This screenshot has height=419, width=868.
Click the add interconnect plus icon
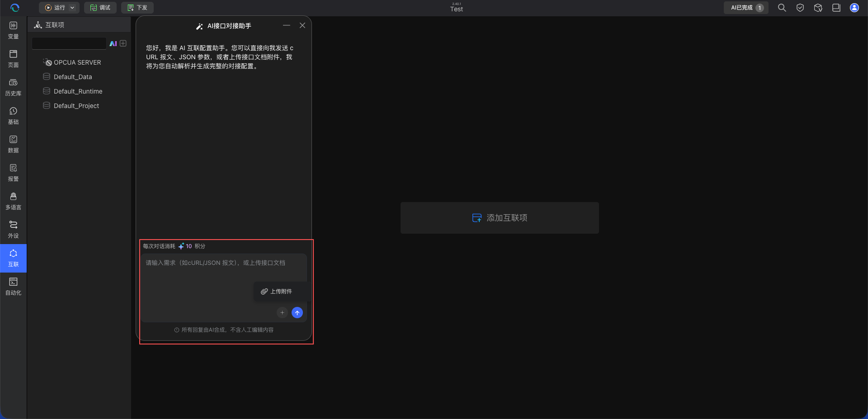click(123, 43)
